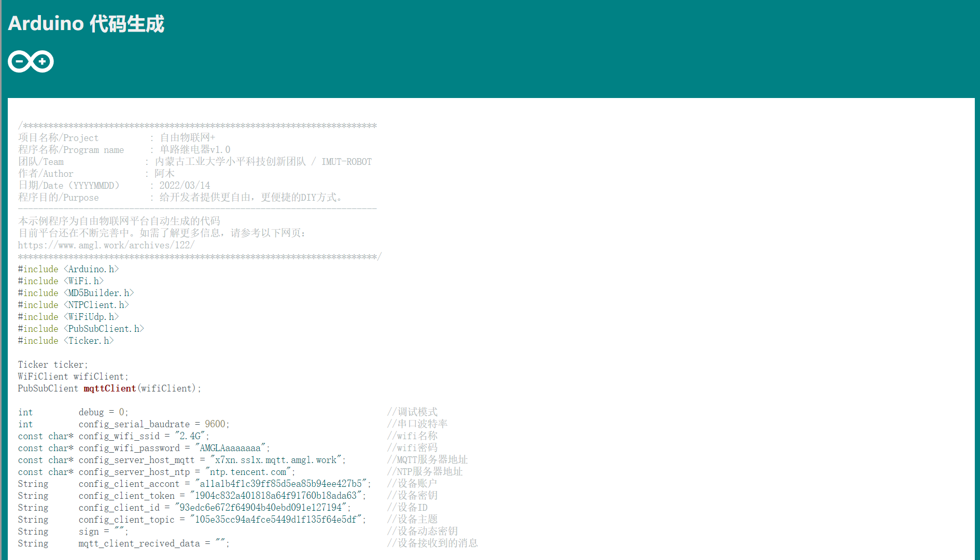Click the '目前平台还在不断完善中' line
The height and width of the screenshot is (560, 980).
162,233
